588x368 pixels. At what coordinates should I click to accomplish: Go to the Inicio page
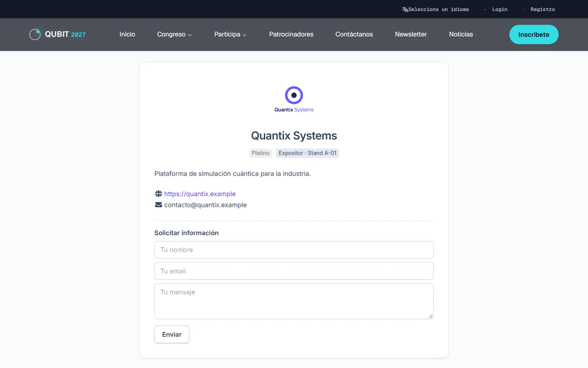pos(127,34)
